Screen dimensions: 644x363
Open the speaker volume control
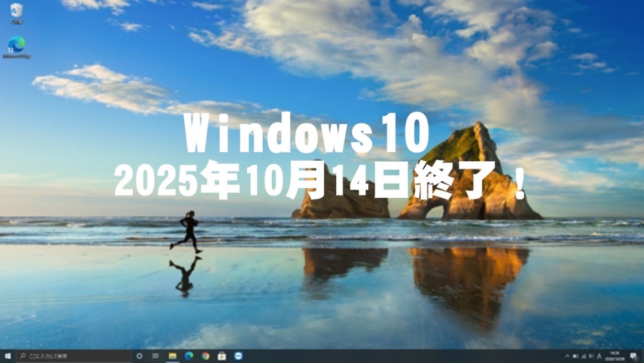tap(591, 356)
